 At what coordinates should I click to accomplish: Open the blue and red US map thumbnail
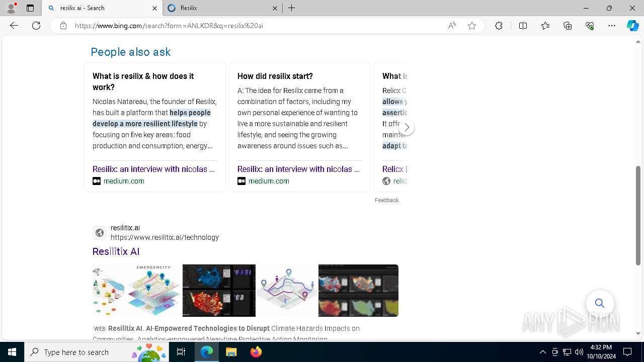[x=219, y=291]
